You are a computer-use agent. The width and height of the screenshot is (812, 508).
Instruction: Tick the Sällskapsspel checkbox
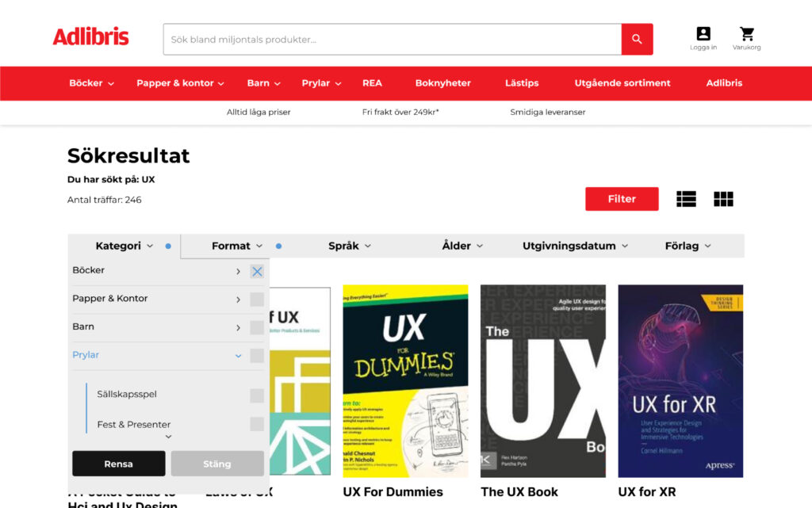pos(257,395)
